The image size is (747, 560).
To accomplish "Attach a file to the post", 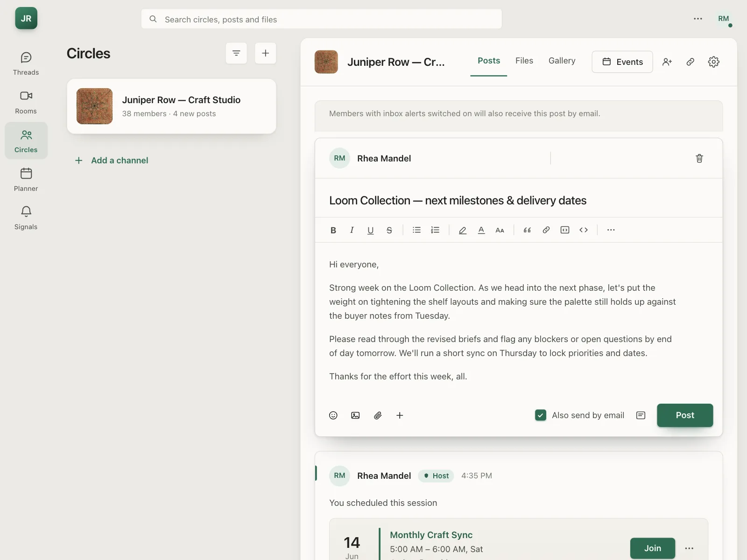I will (x=378, y=415).
